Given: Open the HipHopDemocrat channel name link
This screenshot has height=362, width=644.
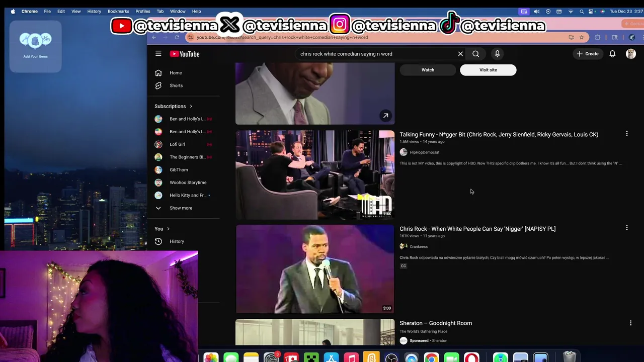Looking at the screenshot, I should 424,152.
